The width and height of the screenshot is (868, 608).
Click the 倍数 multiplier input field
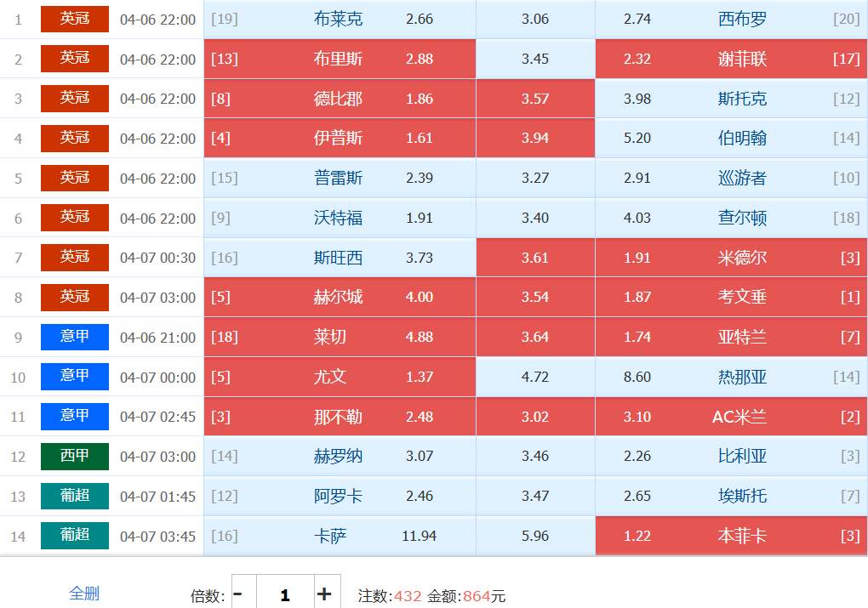coord(285,594)
